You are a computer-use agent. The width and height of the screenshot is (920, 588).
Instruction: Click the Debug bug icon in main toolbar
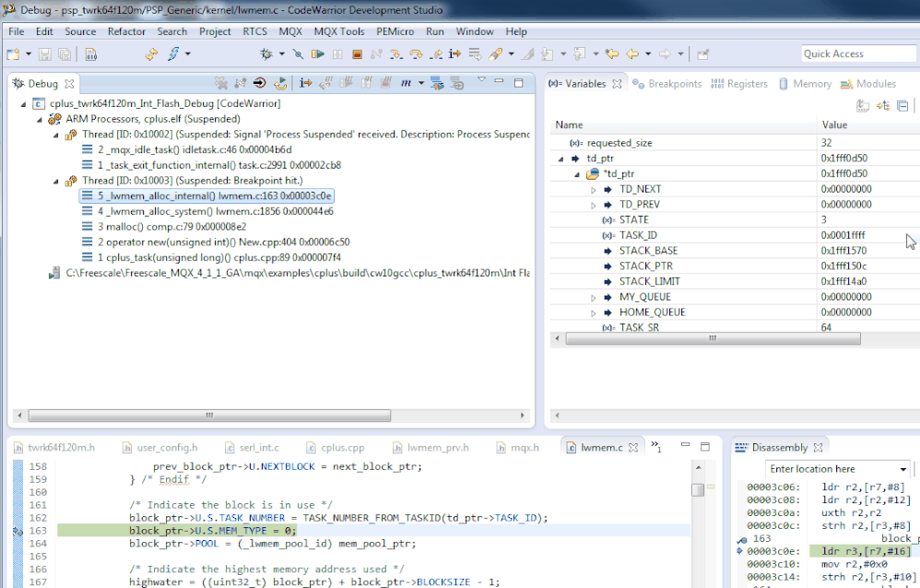(266, 54)
